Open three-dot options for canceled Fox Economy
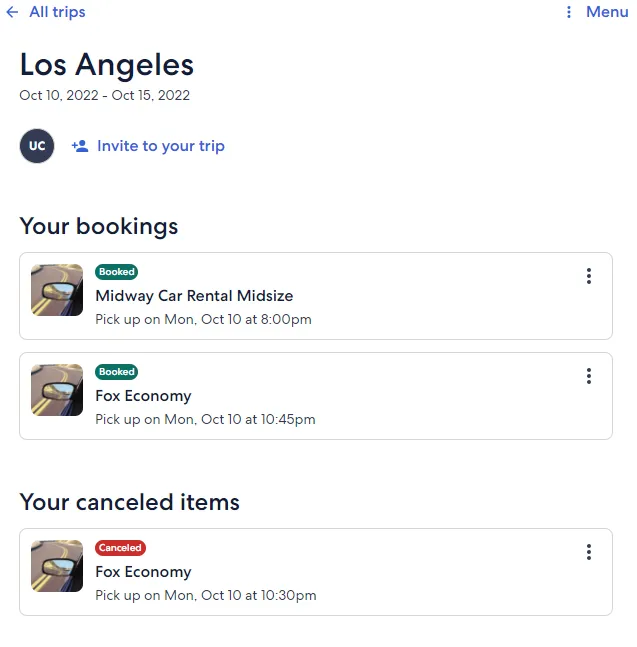 (x=589, y=552)
